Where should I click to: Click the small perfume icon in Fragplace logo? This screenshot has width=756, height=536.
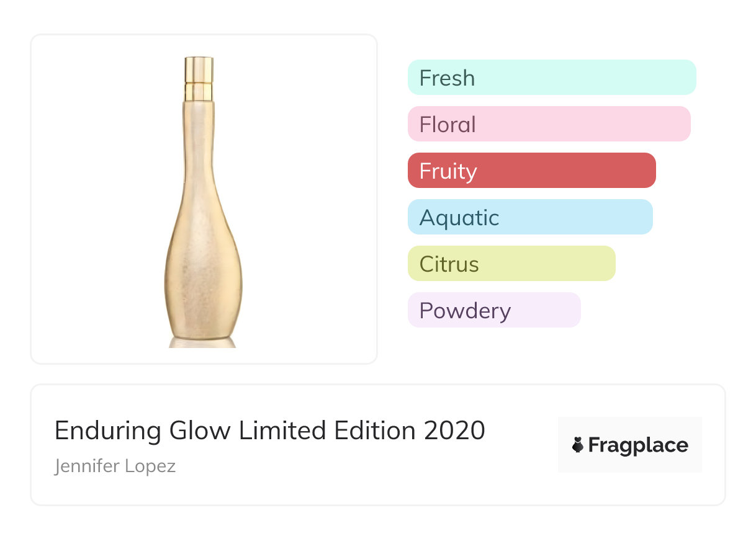[578, 445]
